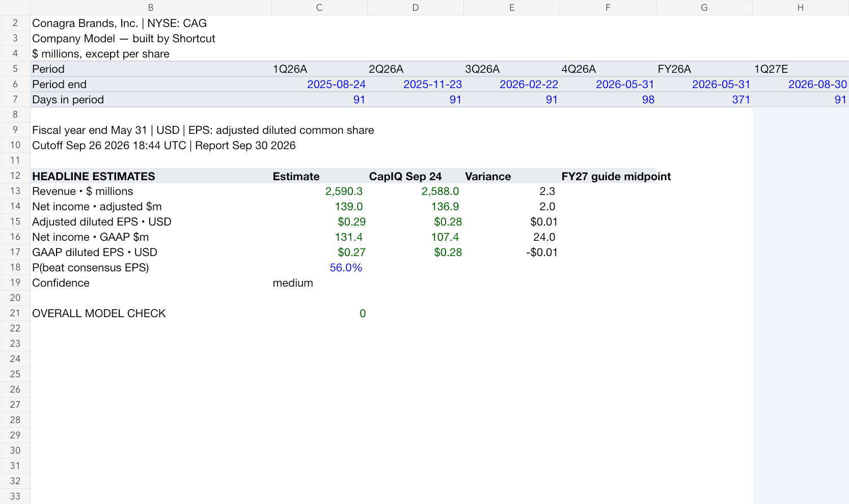
Task: Select the '2Q26A' period cell
Action: pyautogui.click(x=416, y=69)
